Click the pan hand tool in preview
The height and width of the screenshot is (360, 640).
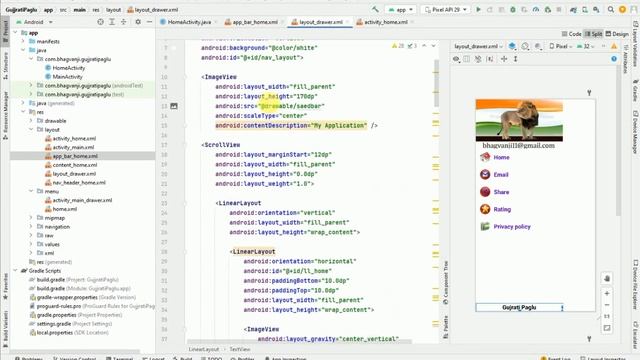[607, 278]
